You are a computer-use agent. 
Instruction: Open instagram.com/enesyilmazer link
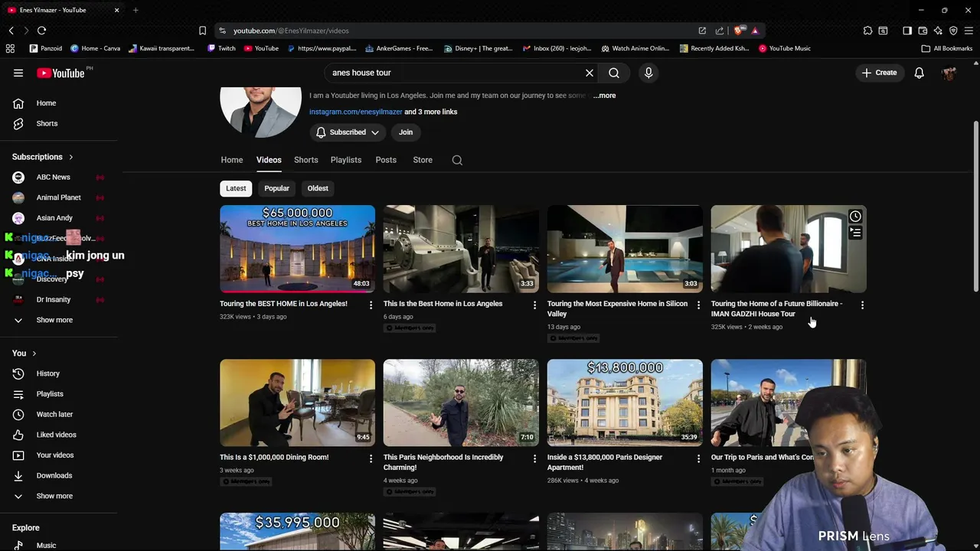pos(356,112)
